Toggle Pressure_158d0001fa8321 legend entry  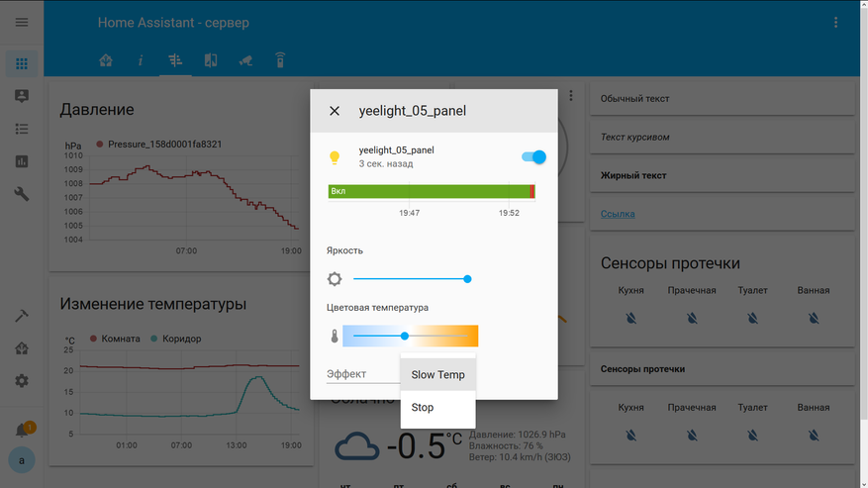[x=159, y=144]
